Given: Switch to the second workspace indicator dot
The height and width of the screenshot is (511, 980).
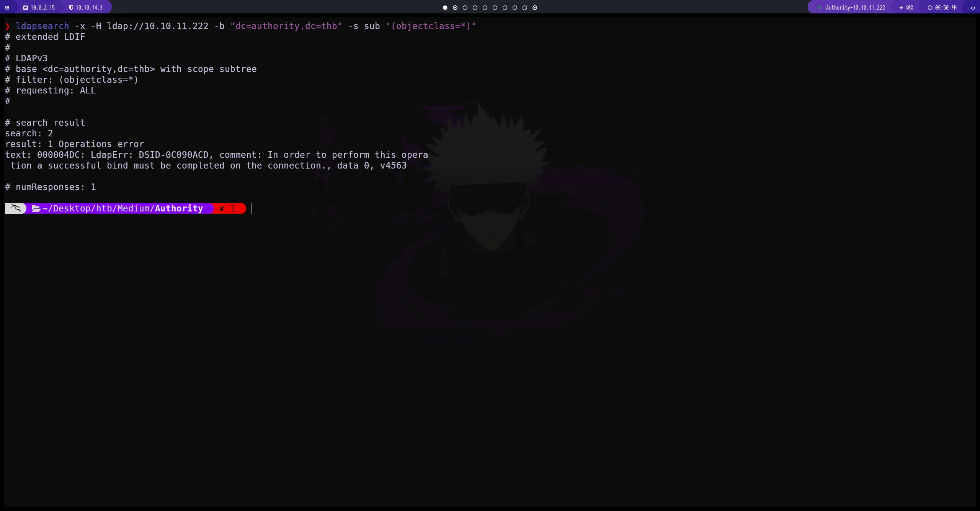Looking at the screenshot, I should (x=455, y=8).
